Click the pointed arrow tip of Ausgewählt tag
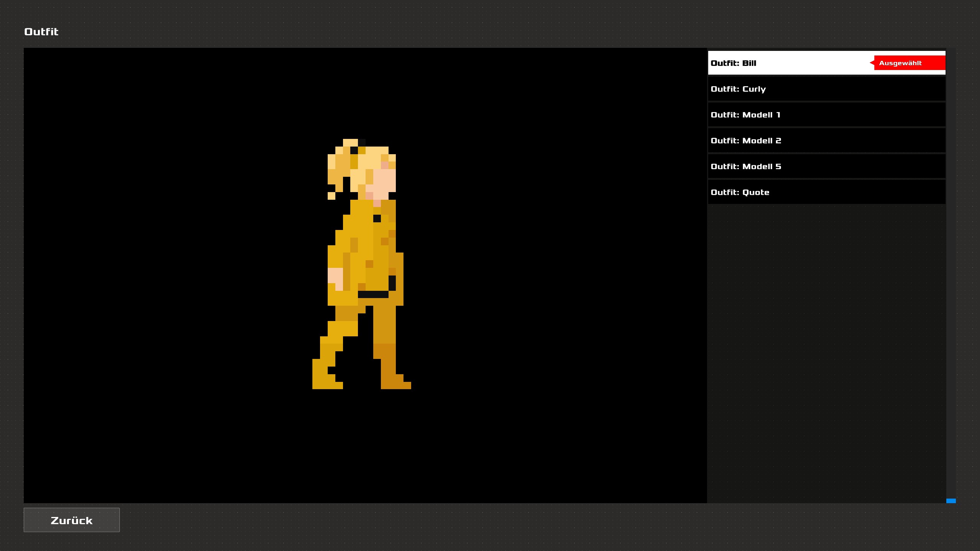This screenshot has width=980, height=551. click(x=872, y=63)
